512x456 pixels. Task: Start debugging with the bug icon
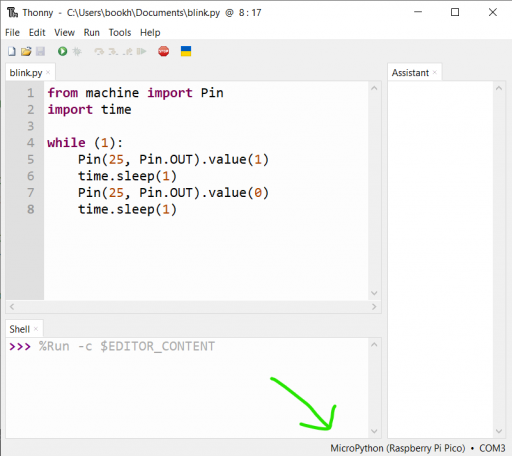pyautogui.click(x=77, y=51)
